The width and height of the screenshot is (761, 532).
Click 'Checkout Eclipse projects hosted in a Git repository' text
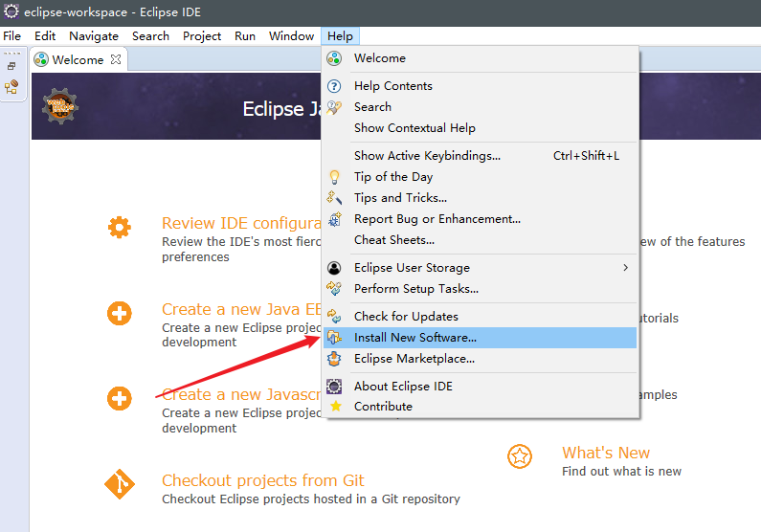(311, 499)
